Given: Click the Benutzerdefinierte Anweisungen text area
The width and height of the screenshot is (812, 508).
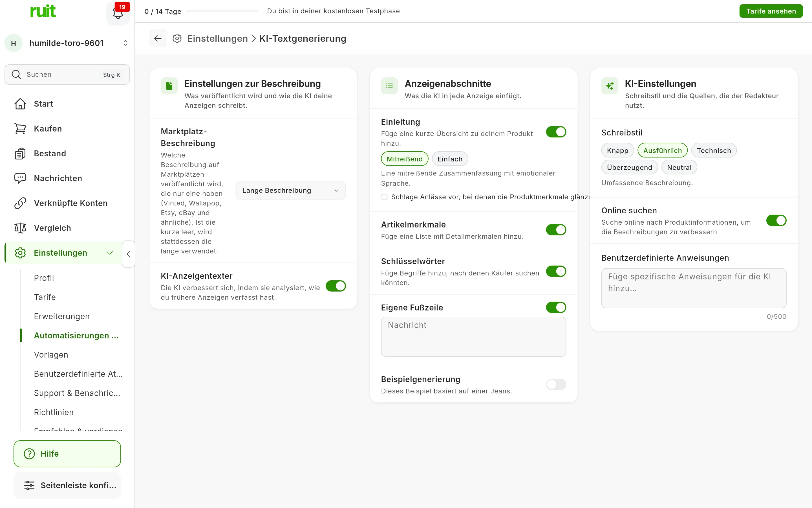Looking at the screenshot, I should [694, 288].
